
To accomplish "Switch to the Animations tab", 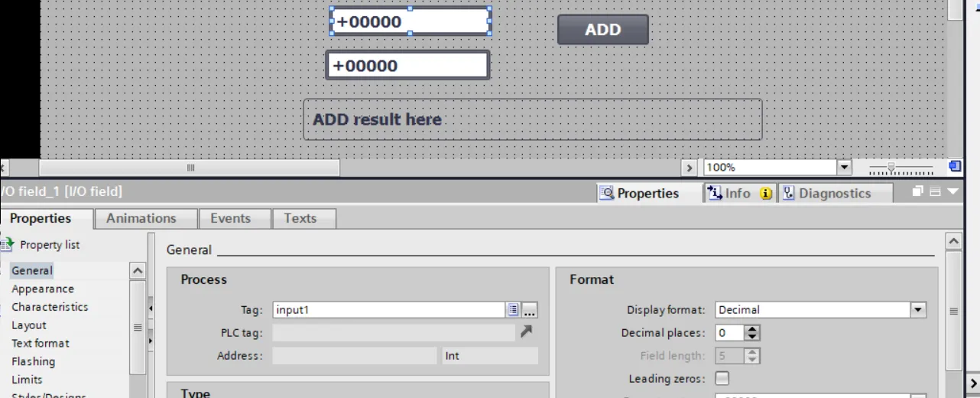I will coord(141,219).
